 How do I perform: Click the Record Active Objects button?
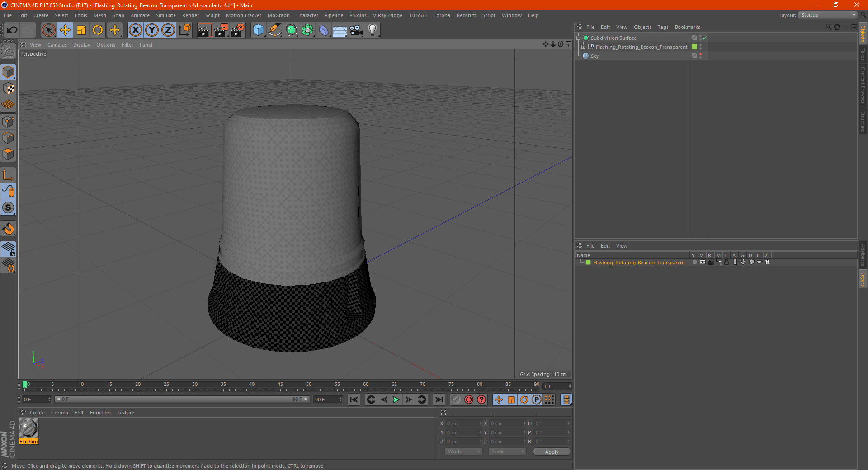pyautogui.click(x=456, y=399)
